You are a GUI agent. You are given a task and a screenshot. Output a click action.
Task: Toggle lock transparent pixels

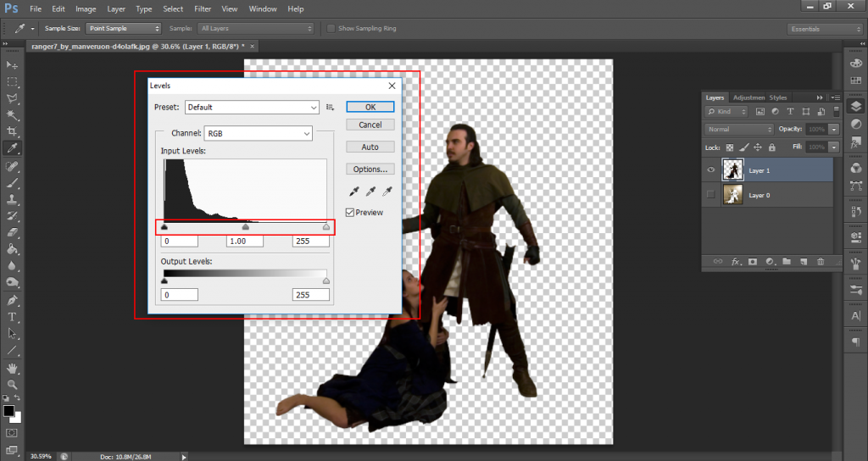[730, 147]
